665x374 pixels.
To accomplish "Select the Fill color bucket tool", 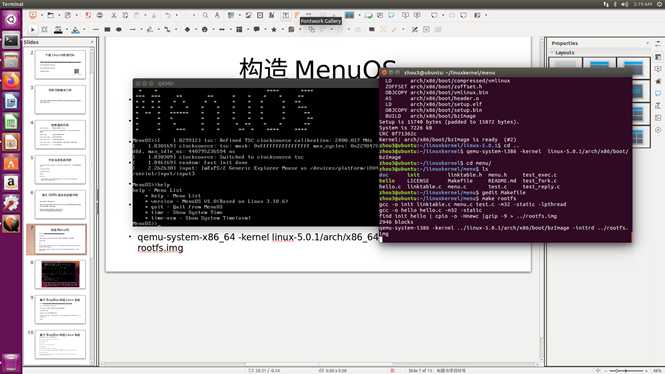I will (75, 30).
